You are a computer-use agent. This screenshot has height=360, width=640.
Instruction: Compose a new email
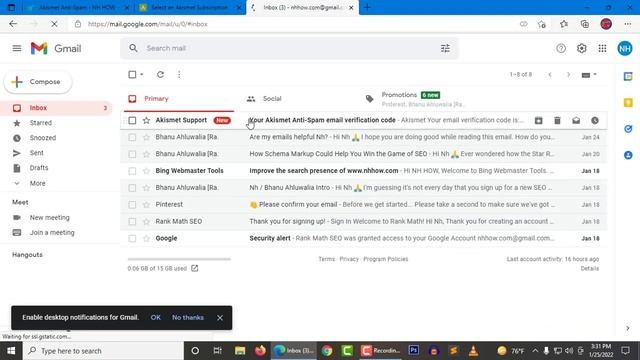click(38, 82)
